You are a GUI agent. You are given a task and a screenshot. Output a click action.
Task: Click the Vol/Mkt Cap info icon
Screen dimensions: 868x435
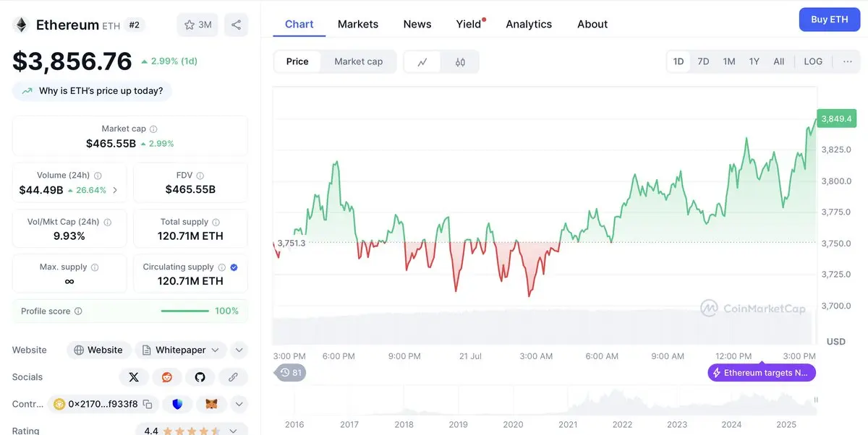pyautogui.click(x=107, y=222)
